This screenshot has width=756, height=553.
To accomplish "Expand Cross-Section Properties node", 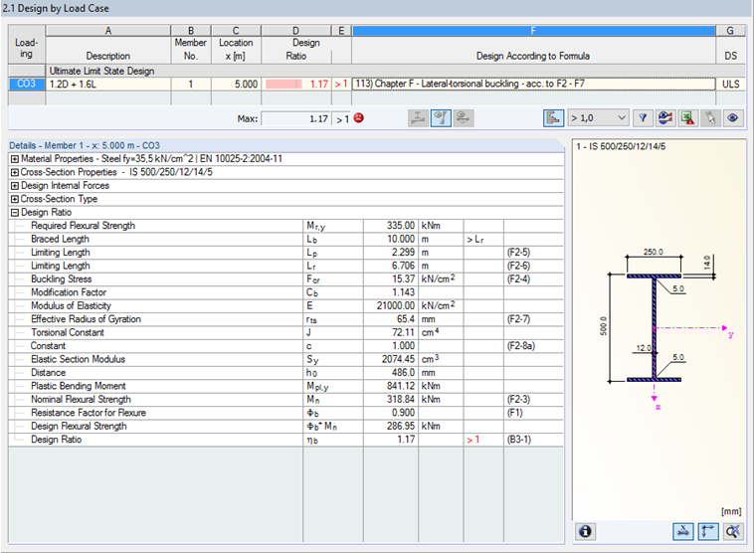I will (15, 173).
